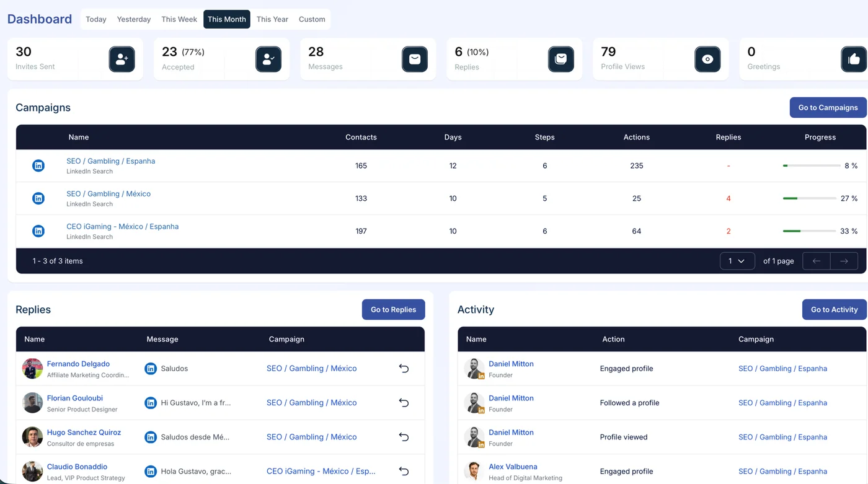Select the Today tab
868x484 pixels.
(96, 19)
